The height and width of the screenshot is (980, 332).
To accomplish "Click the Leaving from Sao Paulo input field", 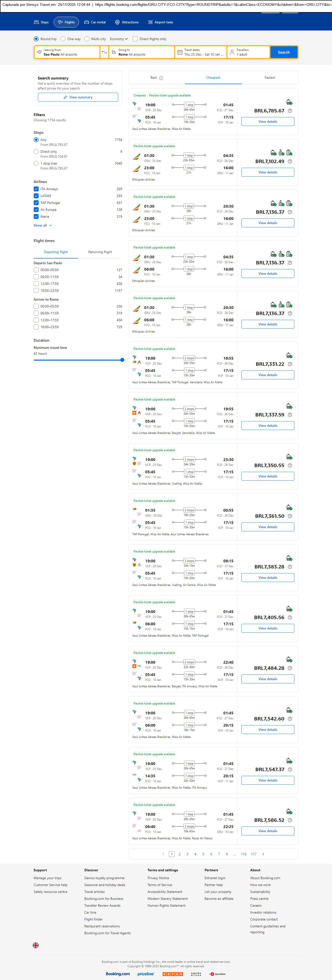I will [x=67, y=52].
